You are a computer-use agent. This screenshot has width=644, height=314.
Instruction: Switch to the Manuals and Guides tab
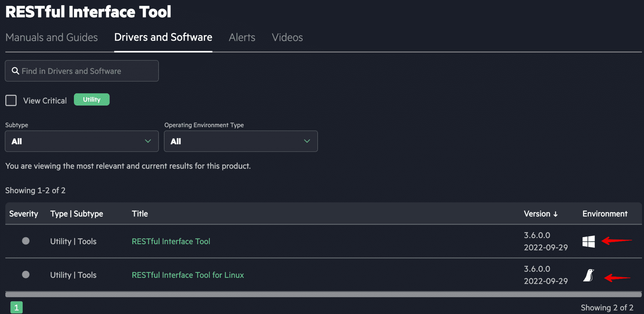51,37
